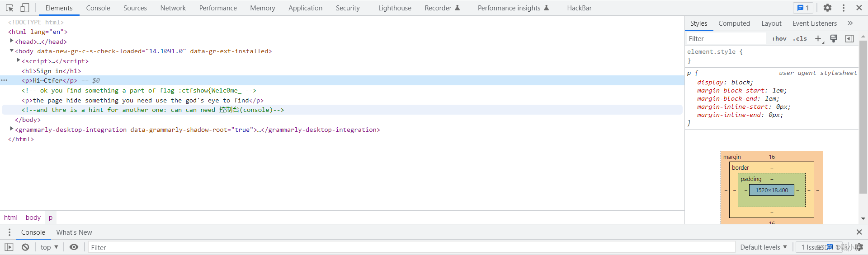Image resolution: width=868 pixels, height=255 pixels.
Task: Focus the console Filter input
Action: click(411, 247)
